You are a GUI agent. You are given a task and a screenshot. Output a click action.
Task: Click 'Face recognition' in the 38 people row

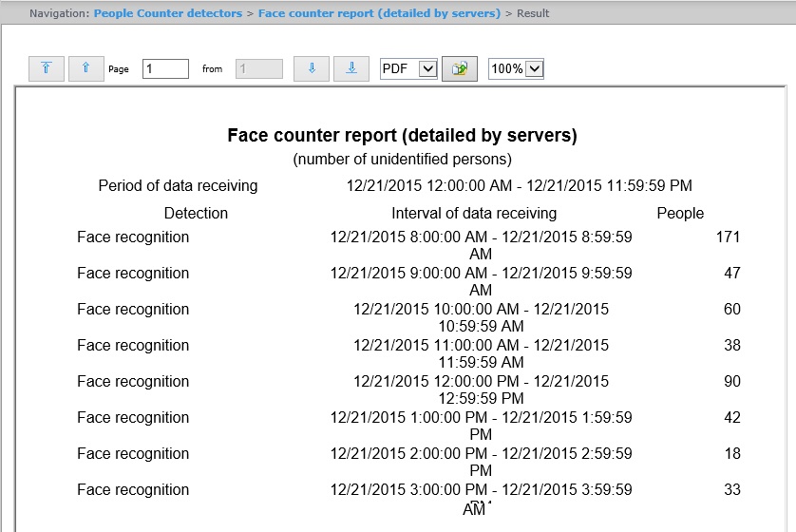(x=133, y=345)
